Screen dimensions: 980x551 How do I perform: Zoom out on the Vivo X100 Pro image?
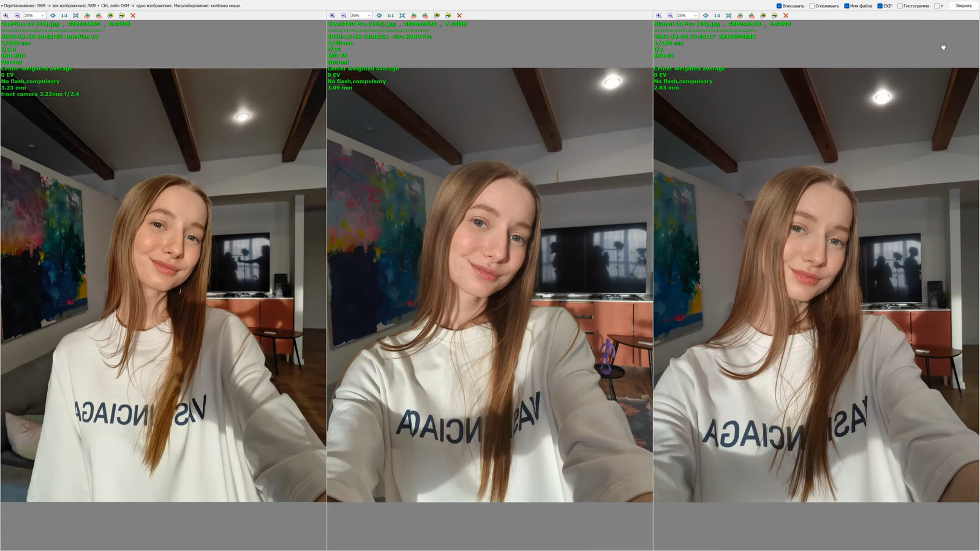[x=344, y=15]
